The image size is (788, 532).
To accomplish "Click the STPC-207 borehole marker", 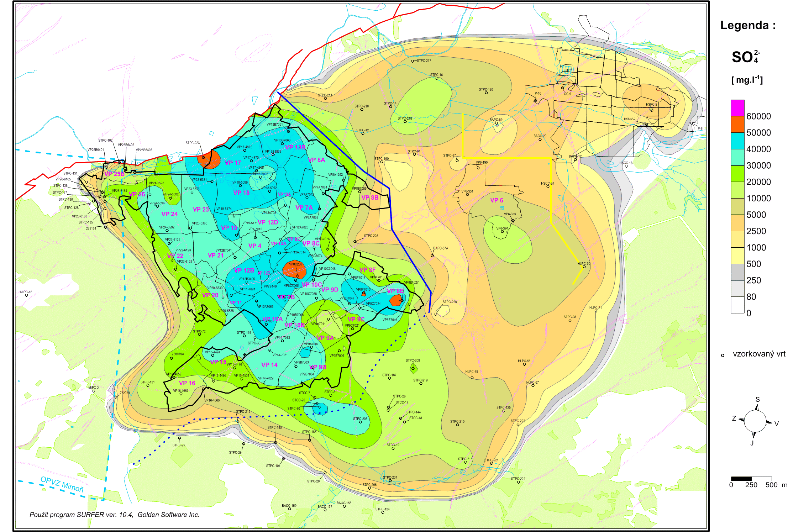I will pyautogui.click(x=390, y=481).
